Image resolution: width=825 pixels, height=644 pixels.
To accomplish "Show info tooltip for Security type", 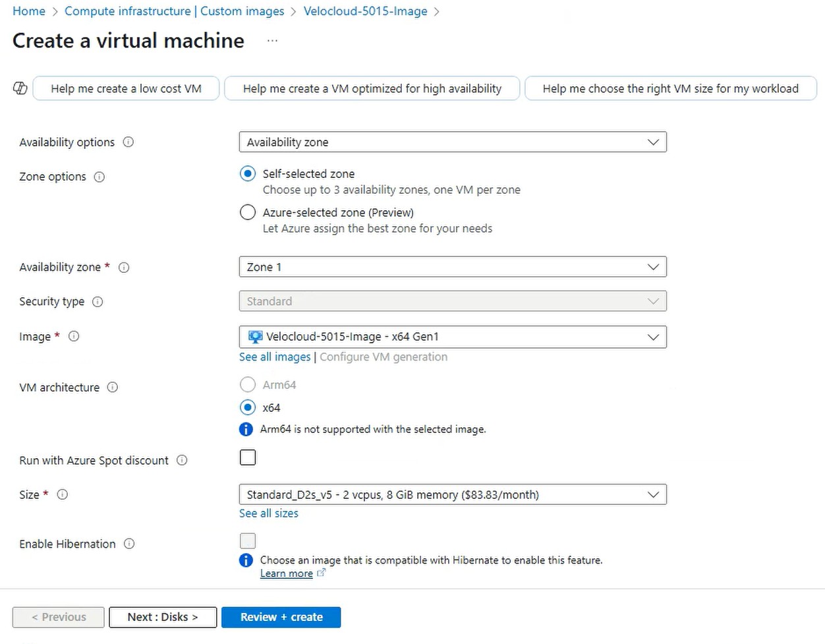I will pyautogui.click(x=98, y=302).
